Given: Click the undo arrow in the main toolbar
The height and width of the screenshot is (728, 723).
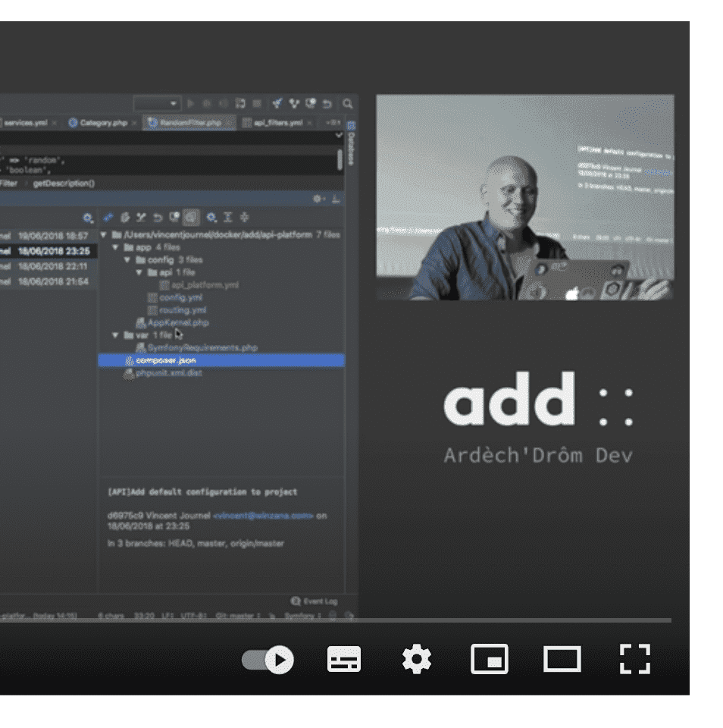Looking at the screenshot, I should tap(327, 102).
